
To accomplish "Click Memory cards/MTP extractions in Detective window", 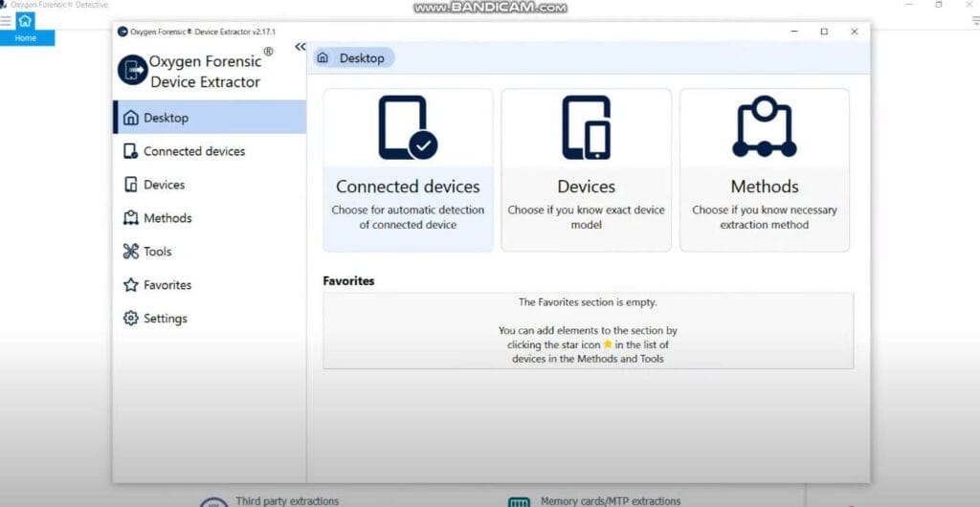I will pyautogui.click(x=610, y=500).
